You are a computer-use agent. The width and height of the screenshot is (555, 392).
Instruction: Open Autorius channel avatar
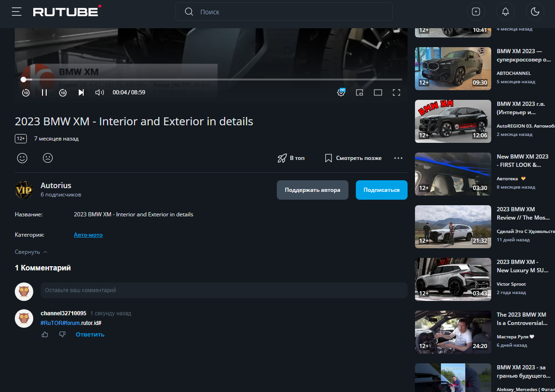click(24, 190)
